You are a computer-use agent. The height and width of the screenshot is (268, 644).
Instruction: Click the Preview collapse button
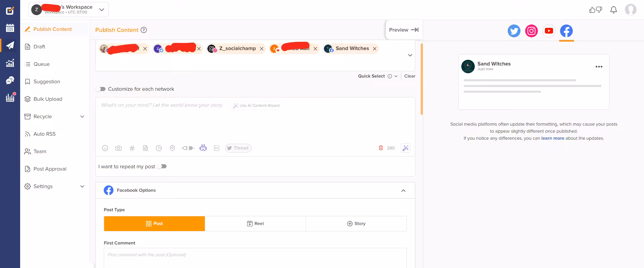[404, 30]
